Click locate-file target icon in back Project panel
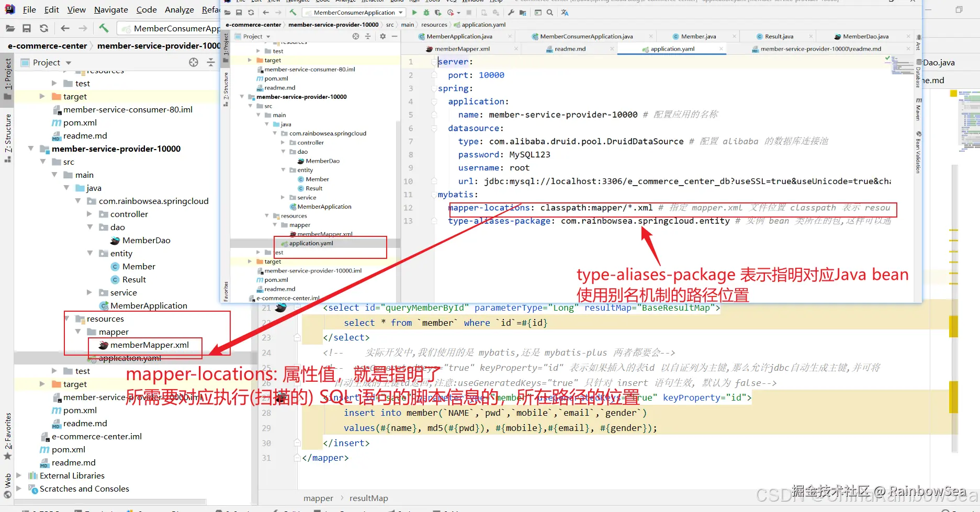This screenshot has width=980, height=512. [194, 62]
